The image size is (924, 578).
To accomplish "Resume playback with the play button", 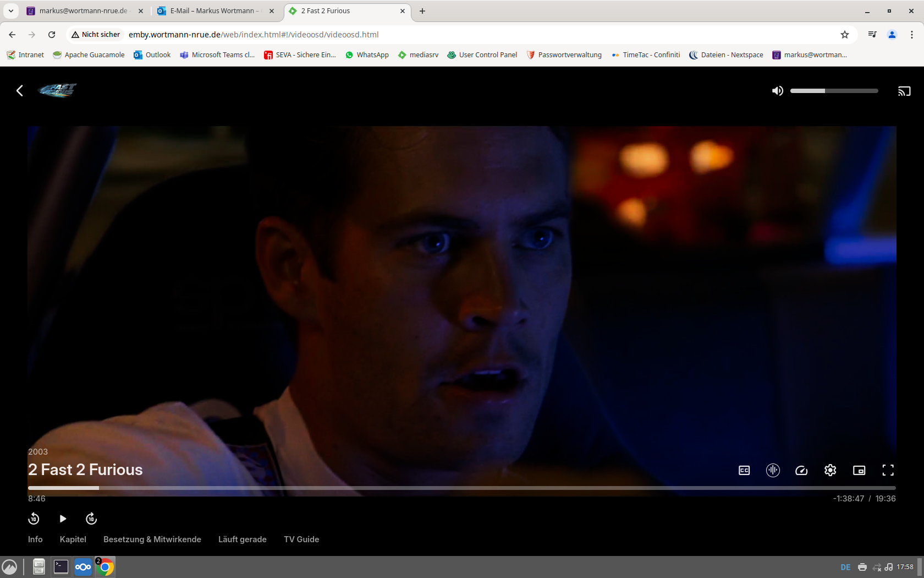I will (63, 518).
